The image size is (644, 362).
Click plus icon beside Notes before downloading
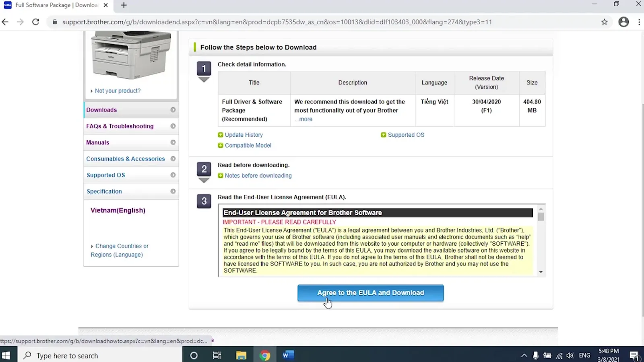point(221,176)
